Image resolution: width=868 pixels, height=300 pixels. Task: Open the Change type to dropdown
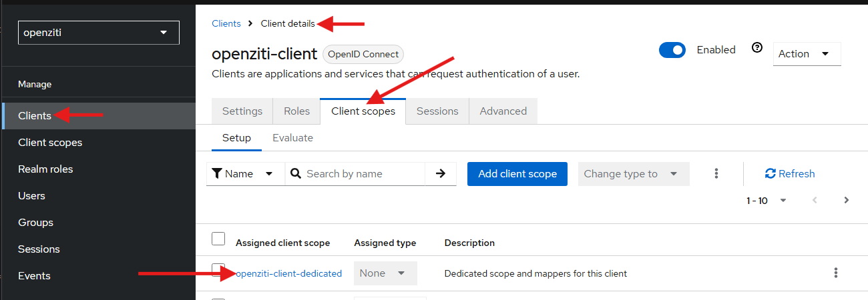[x=633, y=173]
